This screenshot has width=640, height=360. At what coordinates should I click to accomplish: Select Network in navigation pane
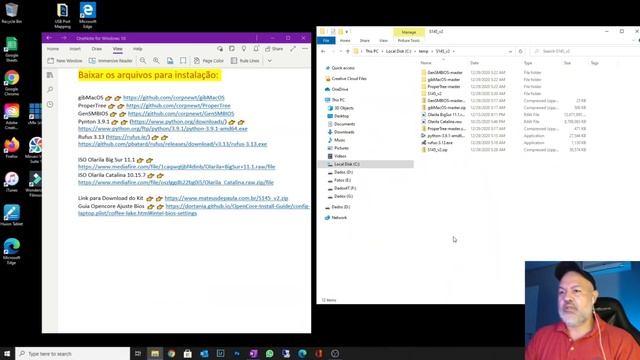[339, 218]
